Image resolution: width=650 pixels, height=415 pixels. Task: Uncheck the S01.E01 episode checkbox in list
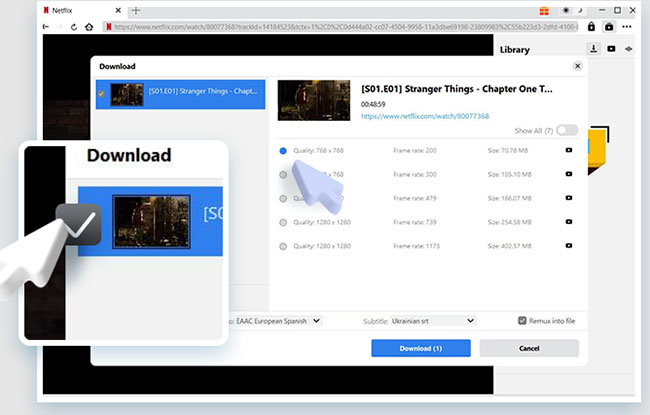[x=101, y=94]
